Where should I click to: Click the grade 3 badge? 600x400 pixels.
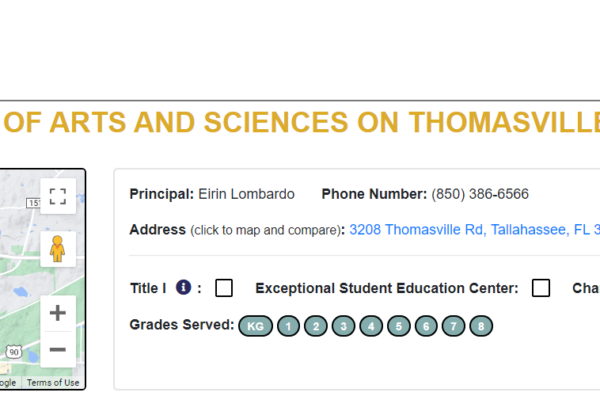point(343,326)
